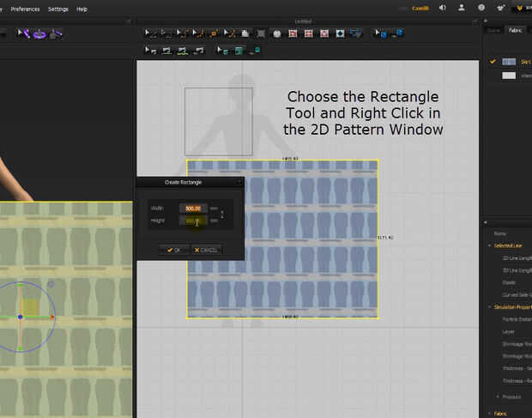Click the help question mark icon
Image resolution: width=532 pixels, height=418 pixels.
tap(482, 8)
